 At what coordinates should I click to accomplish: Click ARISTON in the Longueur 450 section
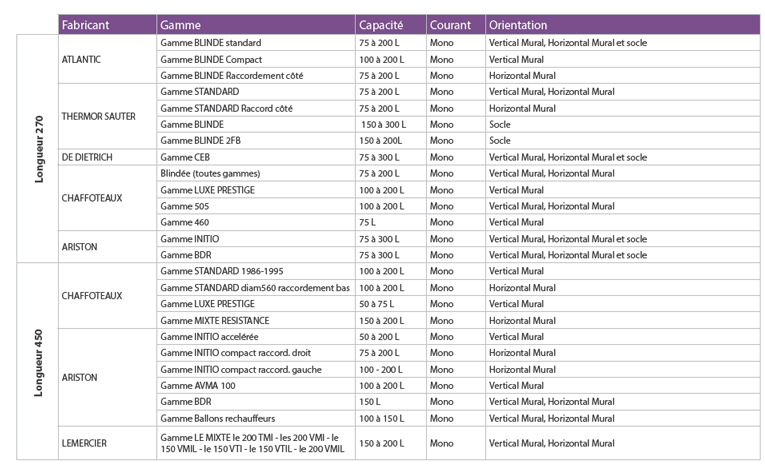[107, 378]
